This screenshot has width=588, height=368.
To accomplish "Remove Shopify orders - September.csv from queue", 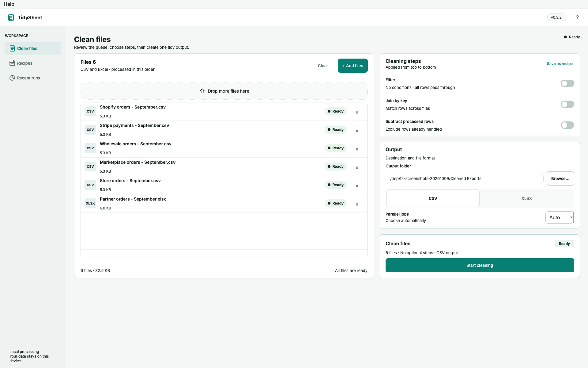I will pyautogui.click(x=357, y=113).
